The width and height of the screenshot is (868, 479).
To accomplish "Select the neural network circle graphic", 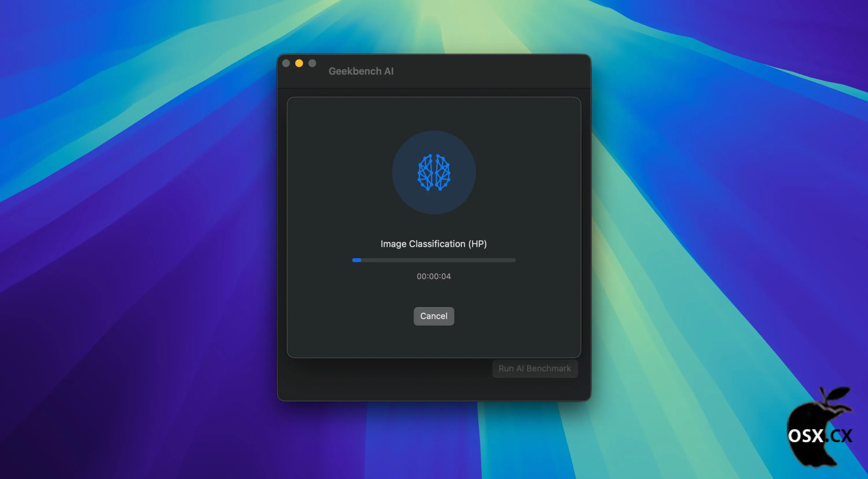I will (x=434, y=172).
